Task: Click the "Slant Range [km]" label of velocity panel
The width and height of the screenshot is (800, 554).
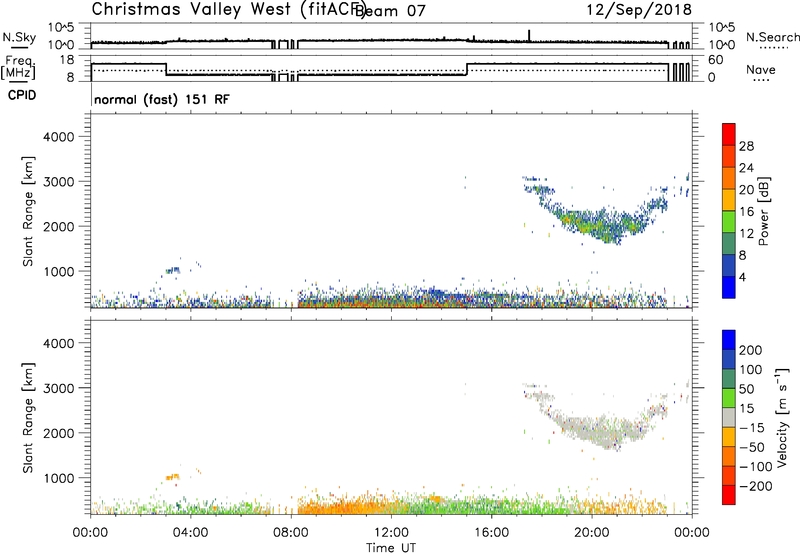Action: pyautogui.click(x=28, y=418)
